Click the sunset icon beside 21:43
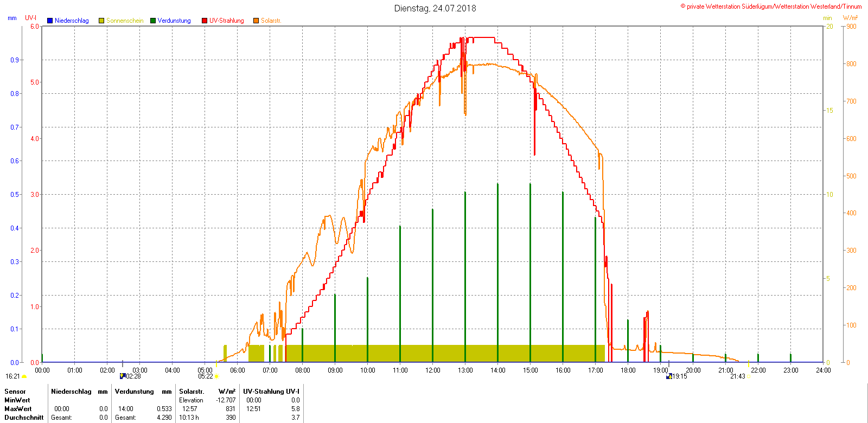This screenshot has width=868, height=423. [749, 376]
